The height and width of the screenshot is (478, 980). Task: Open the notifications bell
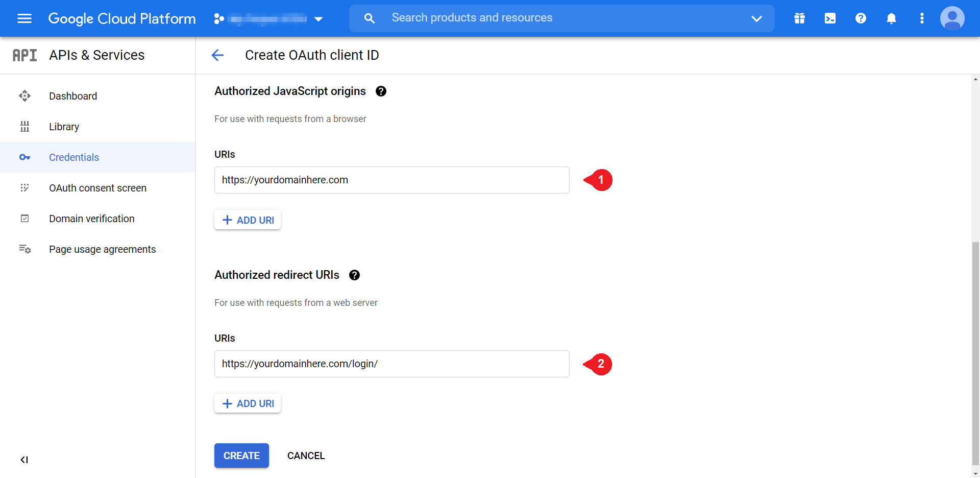891,18
